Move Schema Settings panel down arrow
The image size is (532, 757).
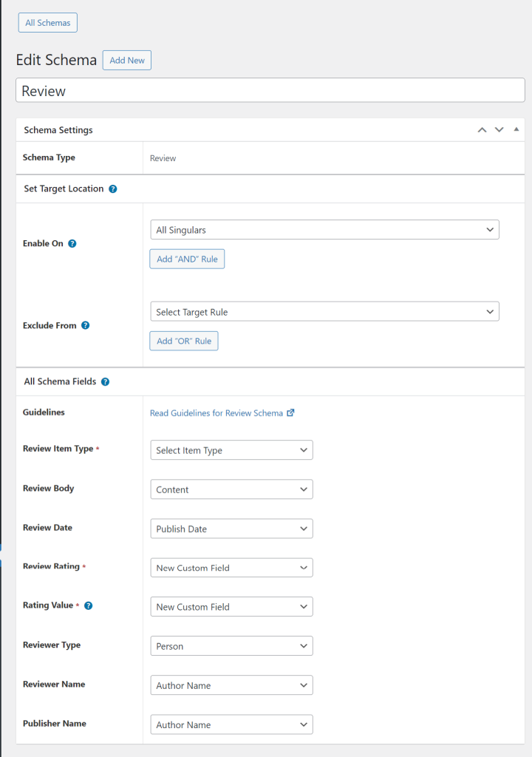click(x=499, y=130)
